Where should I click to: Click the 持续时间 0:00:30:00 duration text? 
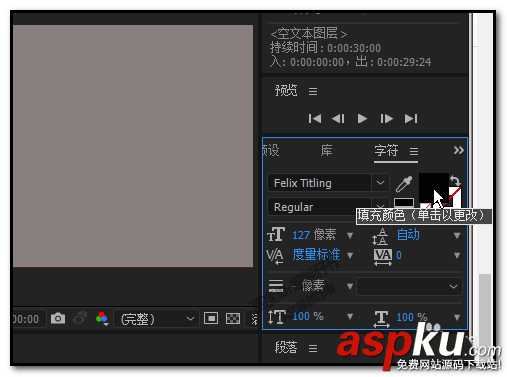coord(325,48)
